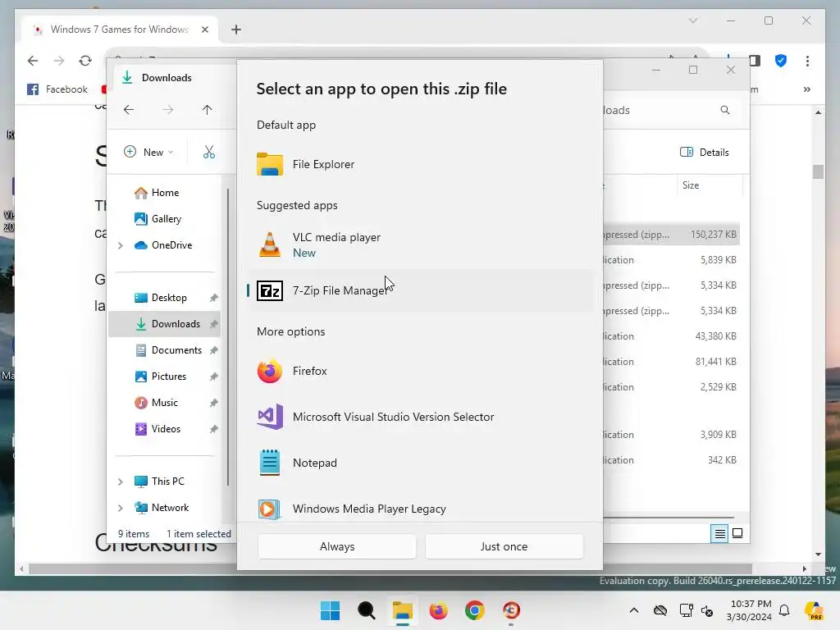The height and width of the screenshot is (630, 840).
Task: Select Notepad from More options
Action: (x=420, y=463)
